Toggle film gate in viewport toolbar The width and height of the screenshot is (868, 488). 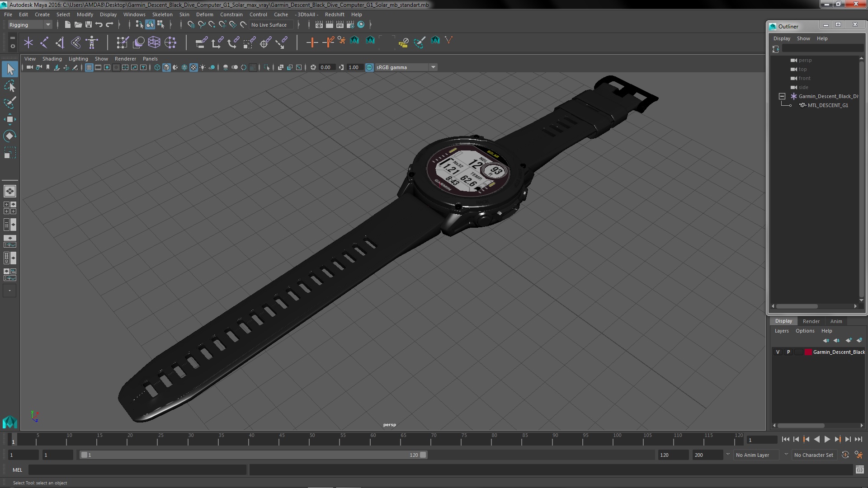point(98,67)
